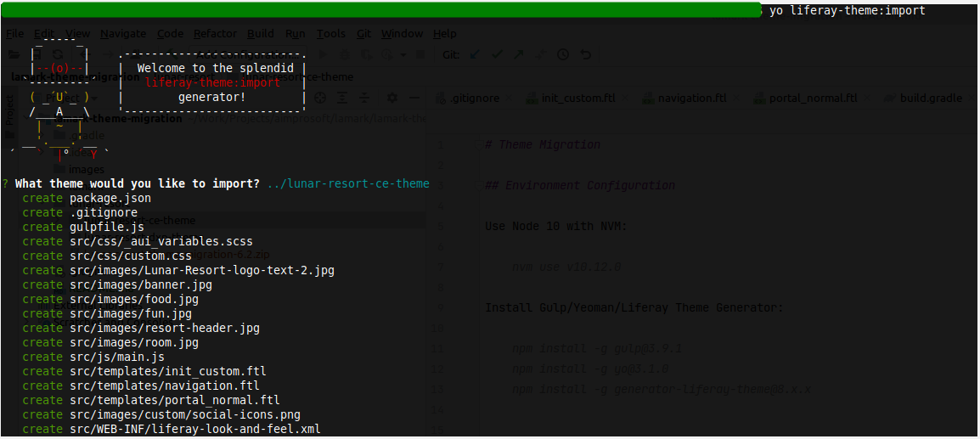Click Git Push arrow icon
The height and width of the screenshot is (439, 980).
pos(519,54)
